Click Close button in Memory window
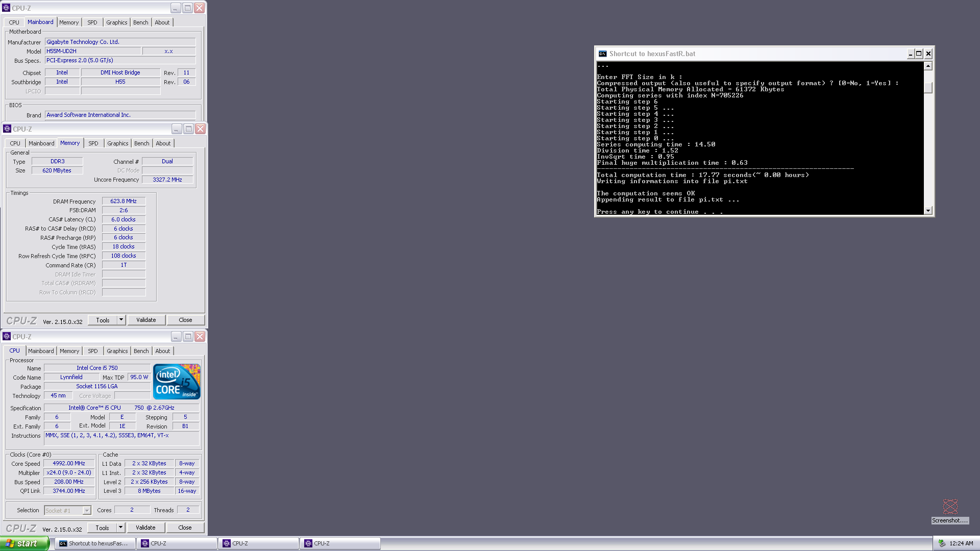Viewport: 980px width, 551px height. coord(185,320)
